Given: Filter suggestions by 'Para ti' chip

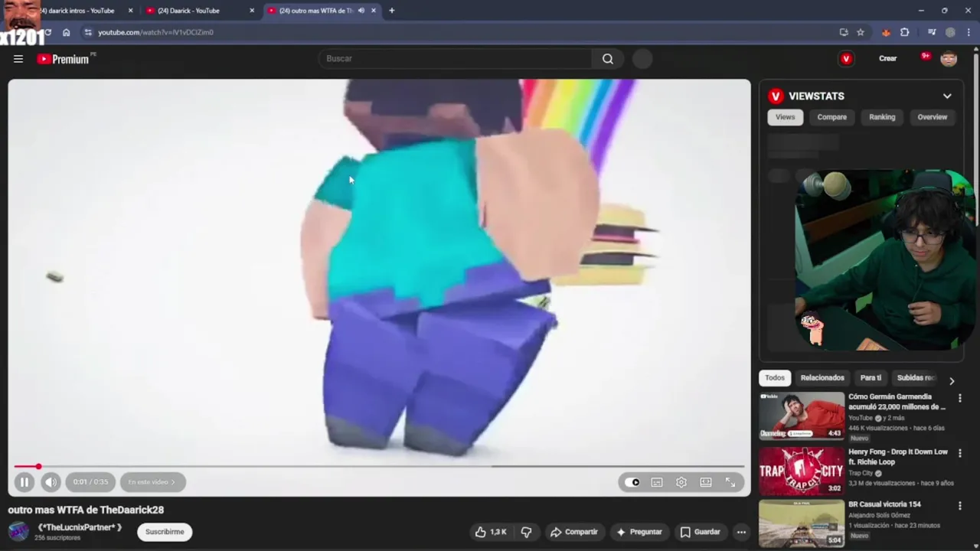Looking at the screenshot, I should point(871,378).
